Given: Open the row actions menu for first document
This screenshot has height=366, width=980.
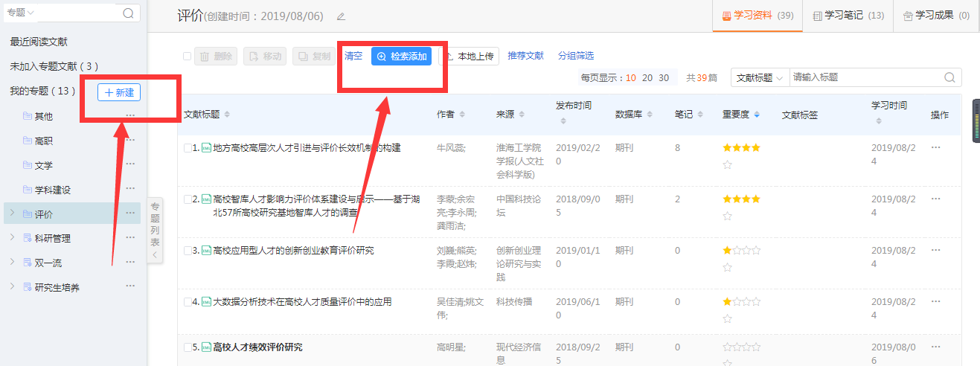Looking at the screenshot, I should [x=935, y=147].
